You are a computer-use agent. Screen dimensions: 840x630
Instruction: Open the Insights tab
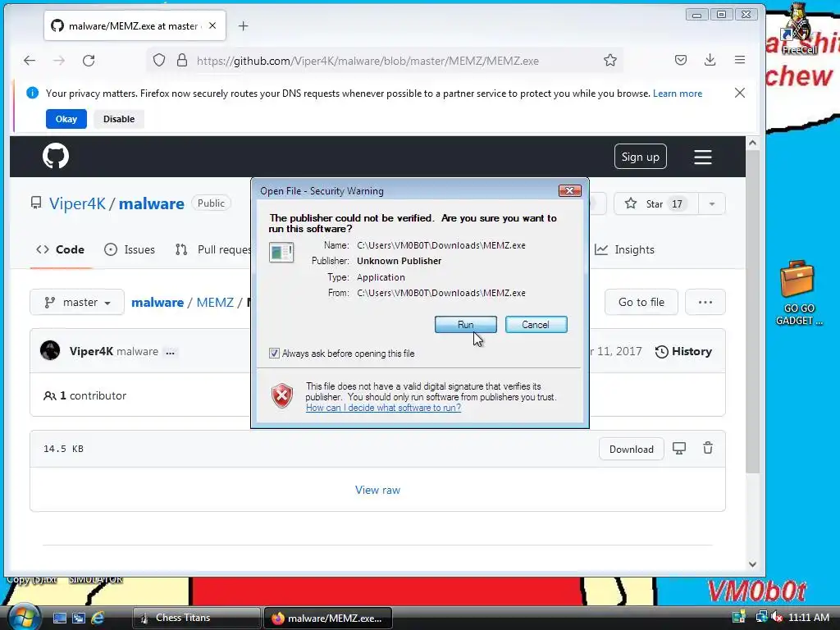624,249
